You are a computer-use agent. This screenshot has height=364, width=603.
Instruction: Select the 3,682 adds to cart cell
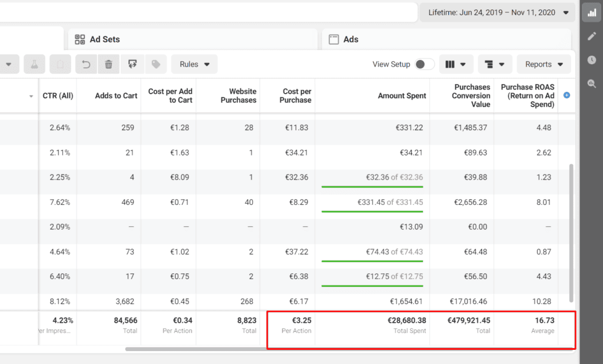point(125,302)
